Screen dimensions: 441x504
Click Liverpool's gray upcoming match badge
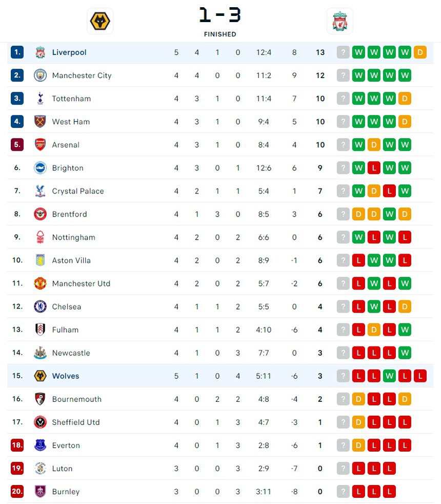pyautogui.click(x=343, y=52)
